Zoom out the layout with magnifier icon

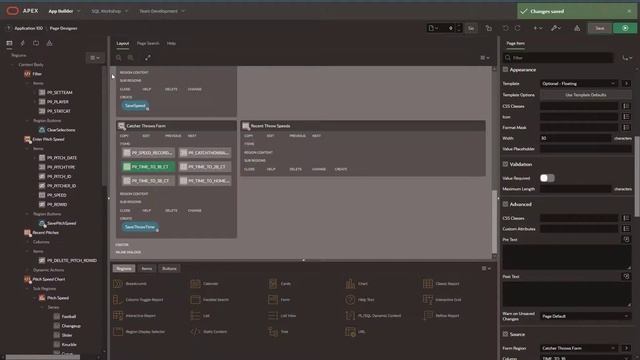coord(119,58)
